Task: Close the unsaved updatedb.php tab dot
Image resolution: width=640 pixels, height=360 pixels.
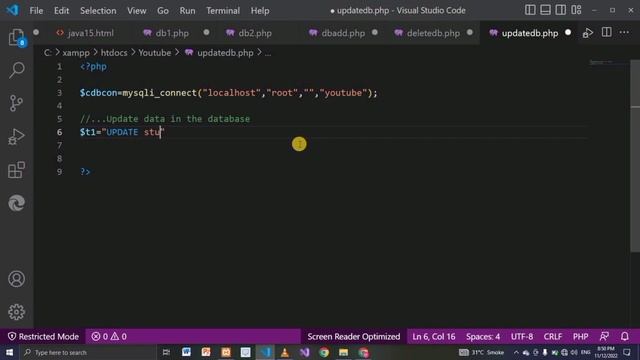Action: point(568,33)
